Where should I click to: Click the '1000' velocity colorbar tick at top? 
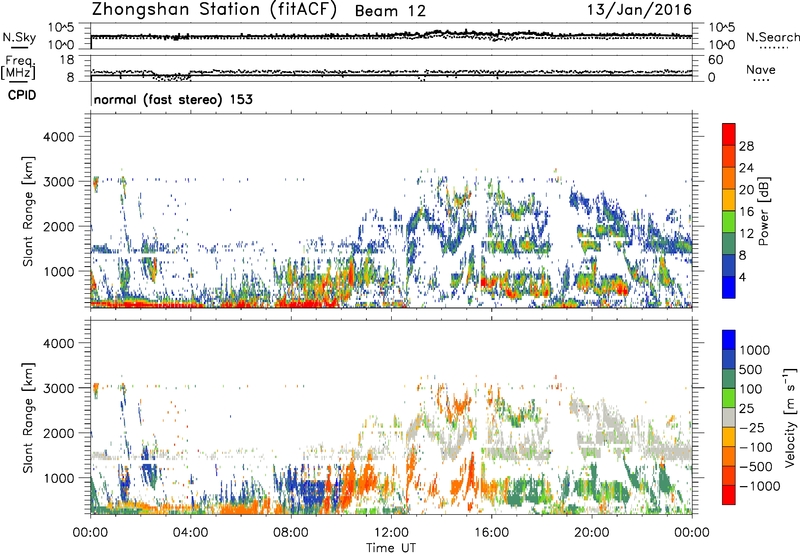click(x=754, y=350)
